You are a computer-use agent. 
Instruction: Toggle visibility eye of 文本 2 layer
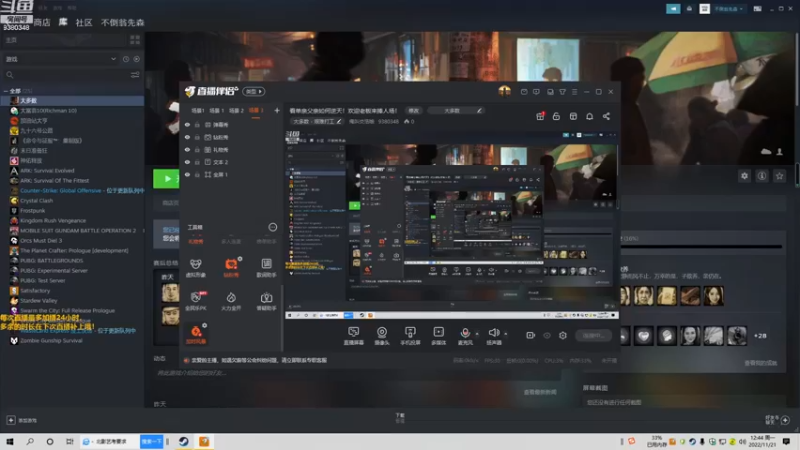[187, 162]
